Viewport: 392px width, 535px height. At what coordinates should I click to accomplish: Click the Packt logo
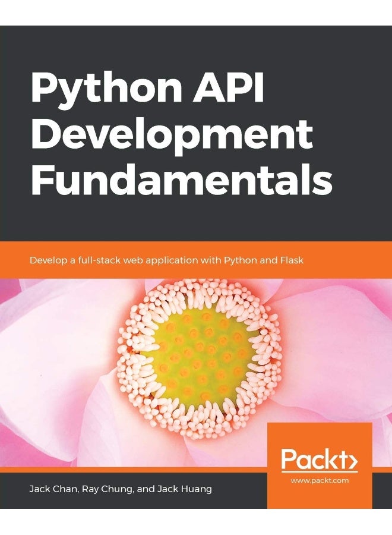click(x=319, y=459)
